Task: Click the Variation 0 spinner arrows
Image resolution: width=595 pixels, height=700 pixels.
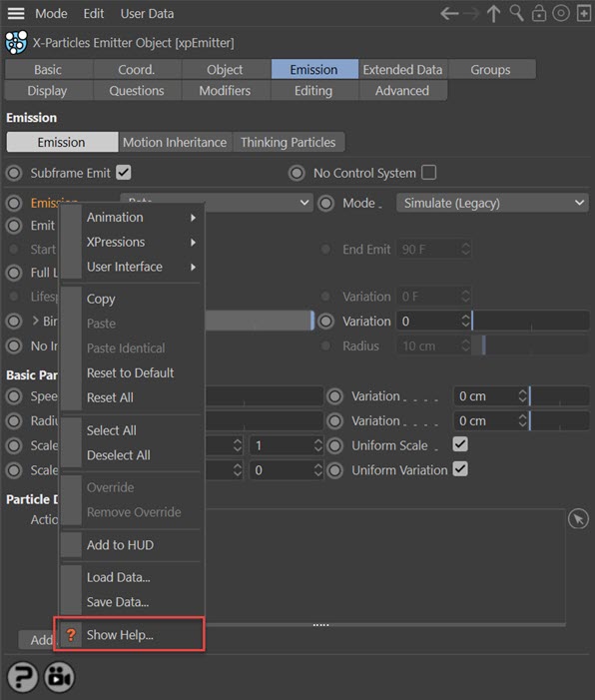Action: pos(465,321)
